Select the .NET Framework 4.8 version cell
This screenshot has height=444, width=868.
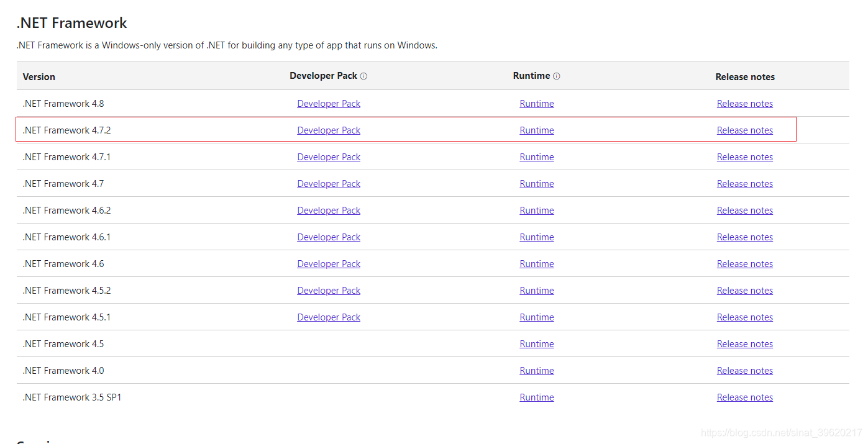pos(63,104)
